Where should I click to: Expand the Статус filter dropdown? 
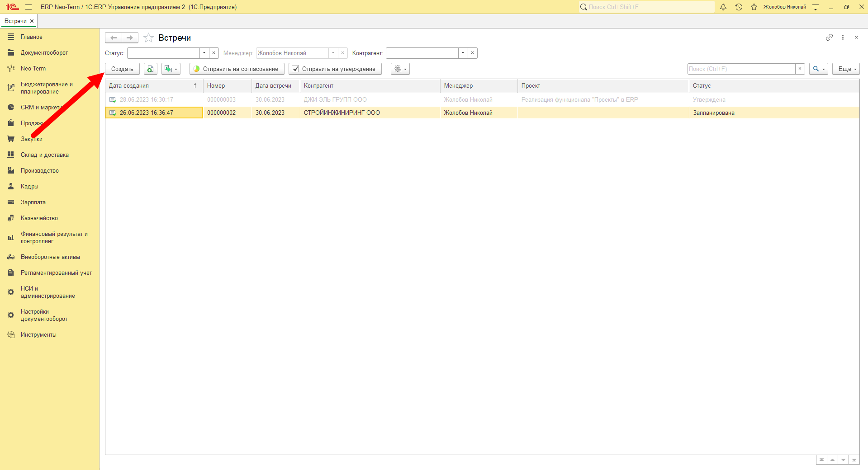[x=204, y=53]
